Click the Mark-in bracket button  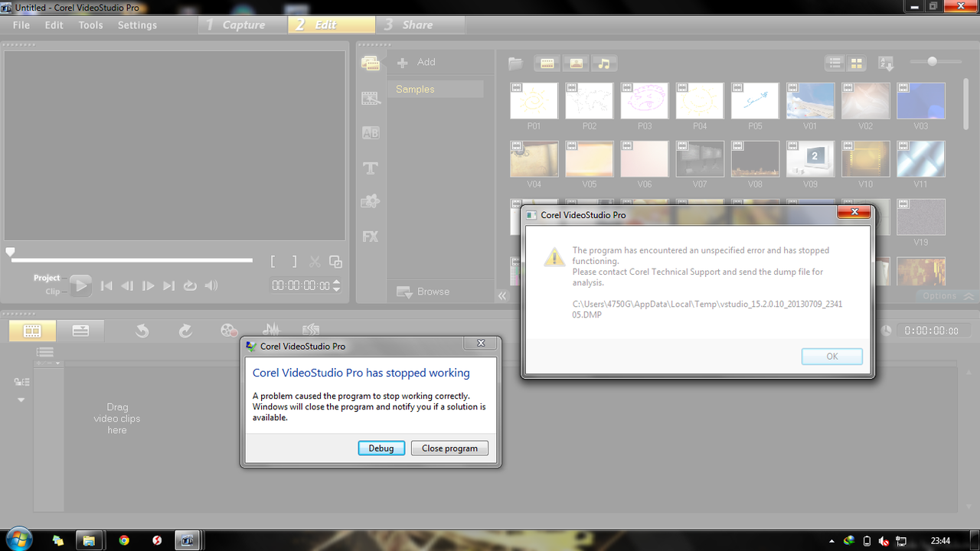tap(273, 262)
